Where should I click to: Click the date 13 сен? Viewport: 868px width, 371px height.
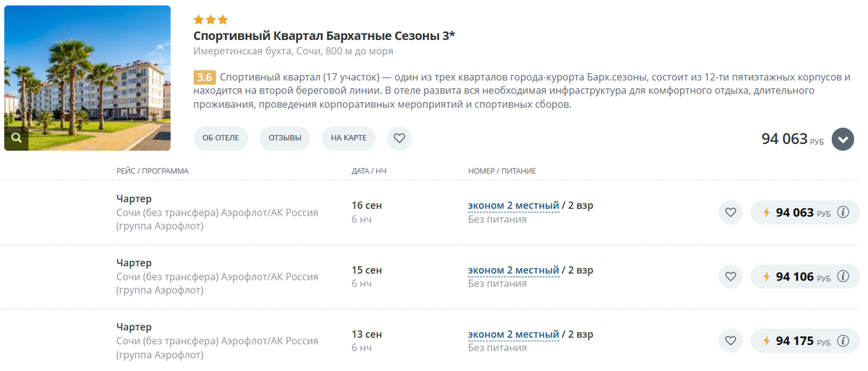click(367, 334)
